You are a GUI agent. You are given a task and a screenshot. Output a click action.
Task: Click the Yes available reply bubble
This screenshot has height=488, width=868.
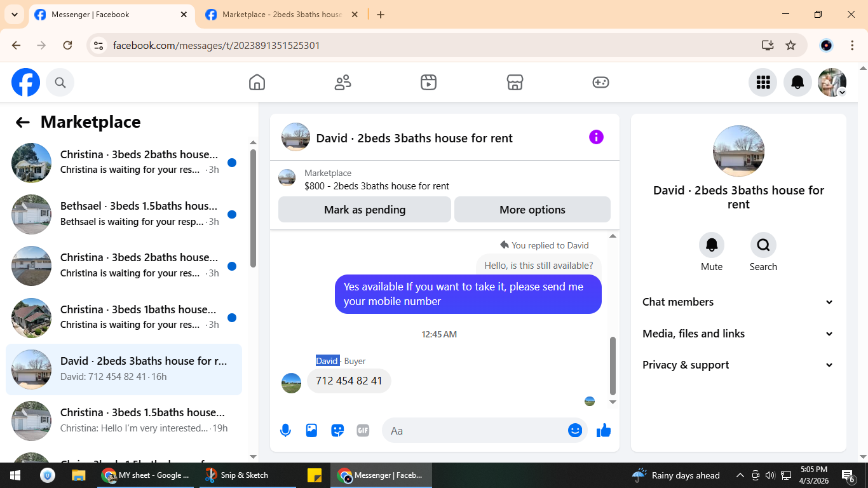pos(468,294)
